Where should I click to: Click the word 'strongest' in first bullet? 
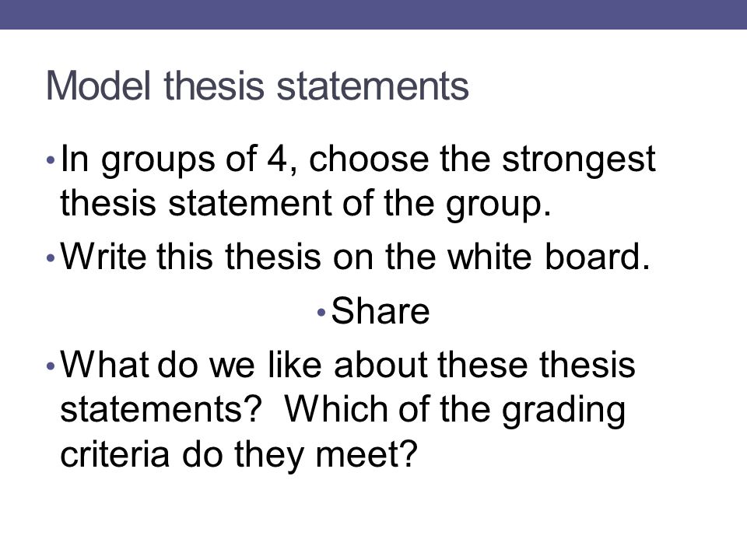click(x=579, y=161)
